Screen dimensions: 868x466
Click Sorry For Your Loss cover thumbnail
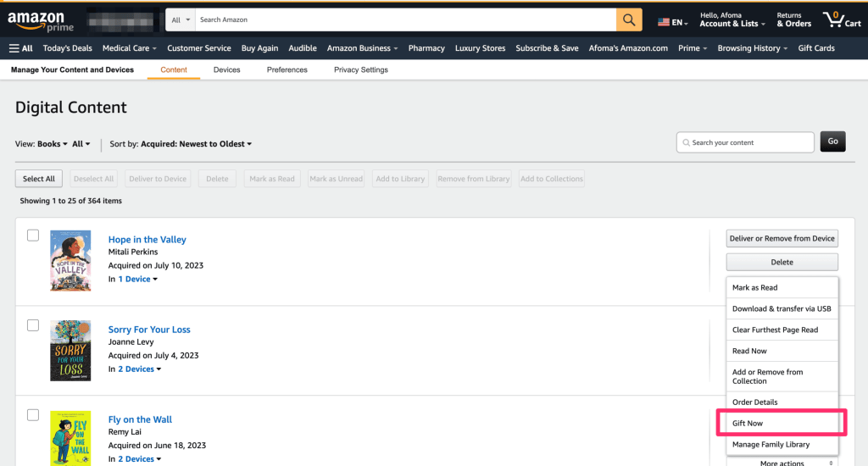click(70, 350)
